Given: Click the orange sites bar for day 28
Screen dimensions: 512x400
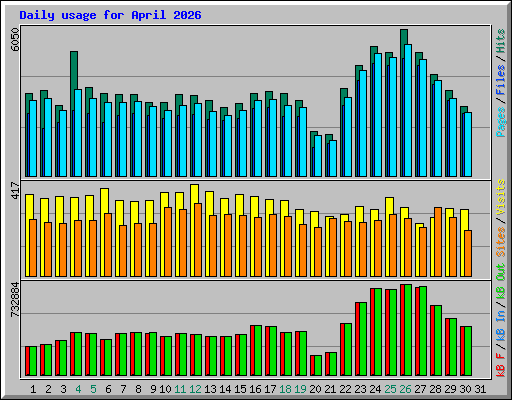Looking at the screenshot, I should (438, 242).
